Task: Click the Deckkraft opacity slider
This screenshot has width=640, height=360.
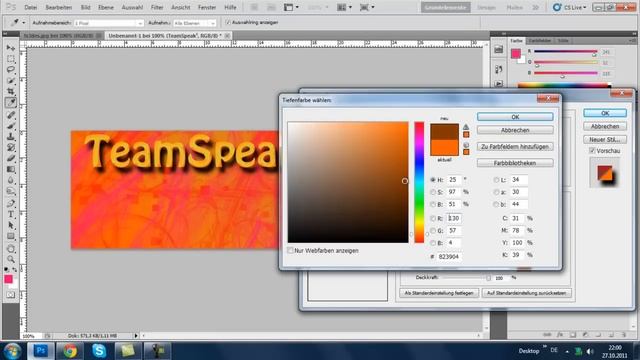Action: (x=466, y=278)
